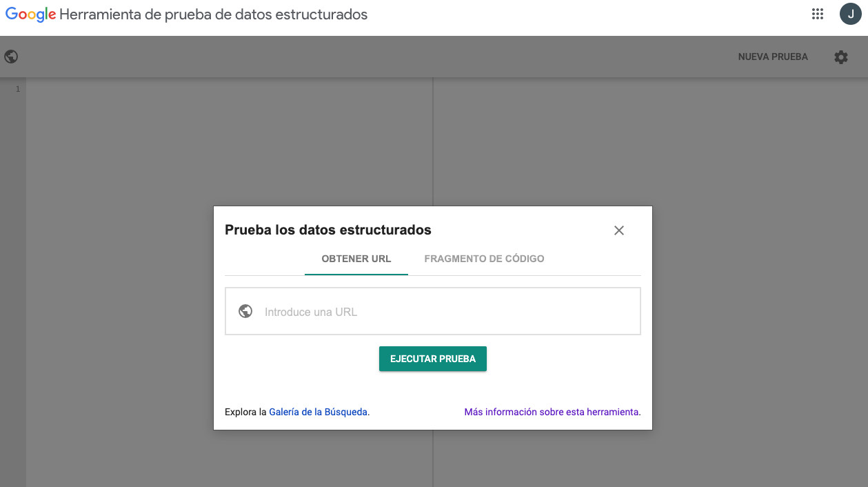
Task: Start a NUEVA PRUEBA
Action: click(x=772, y=57)
